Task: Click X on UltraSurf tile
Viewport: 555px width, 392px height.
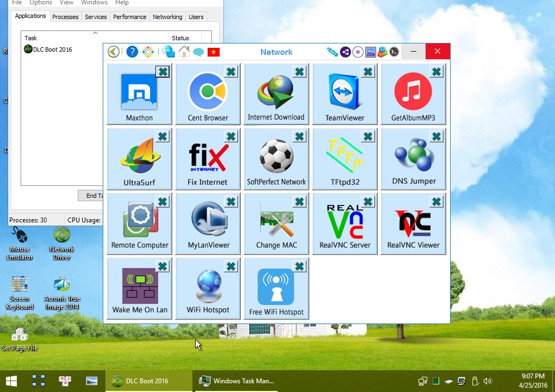Action: coord(163,136)
